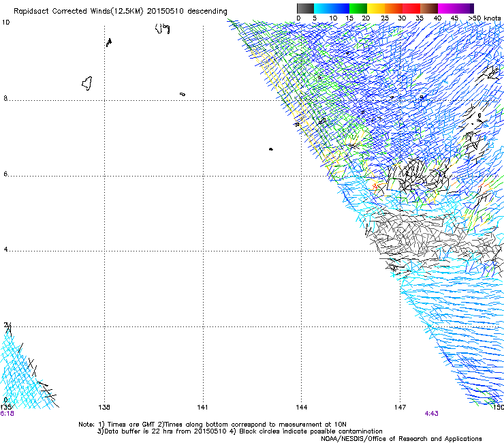Screen dimensions: 504x443
Task: Click the '>50 knots' legend label
Action: 485,18
